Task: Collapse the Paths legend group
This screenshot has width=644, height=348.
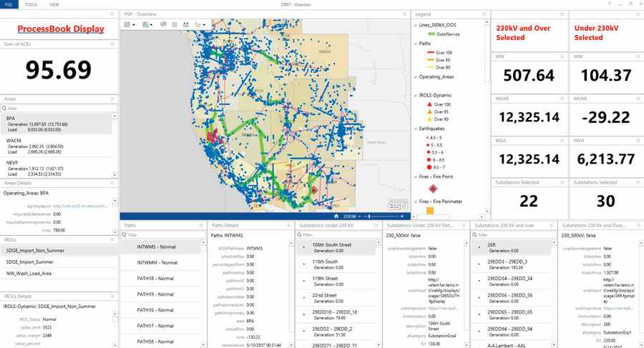Action: point(415,44)
